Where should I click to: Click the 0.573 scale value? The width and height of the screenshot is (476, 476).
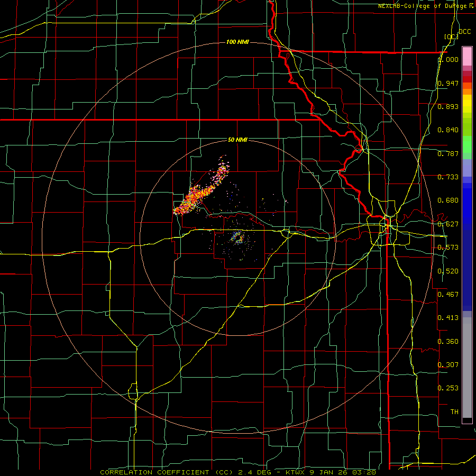(x=448, y=248)
